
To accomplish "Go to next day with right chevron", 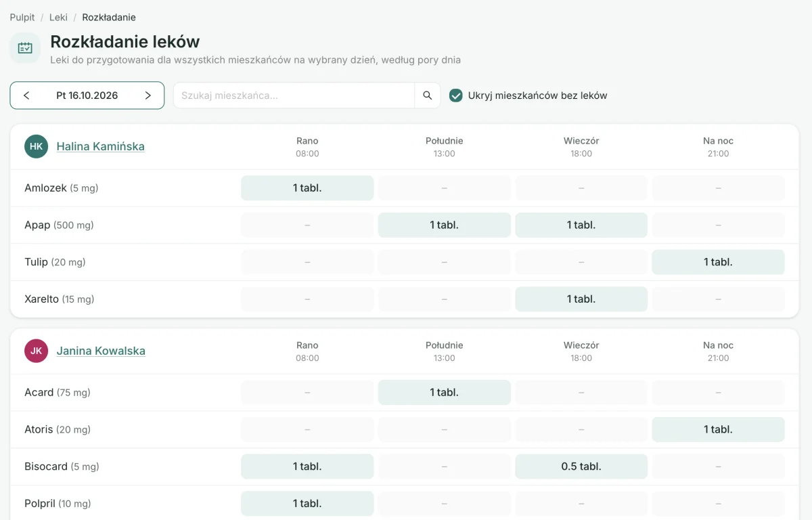I will [148, 95].
